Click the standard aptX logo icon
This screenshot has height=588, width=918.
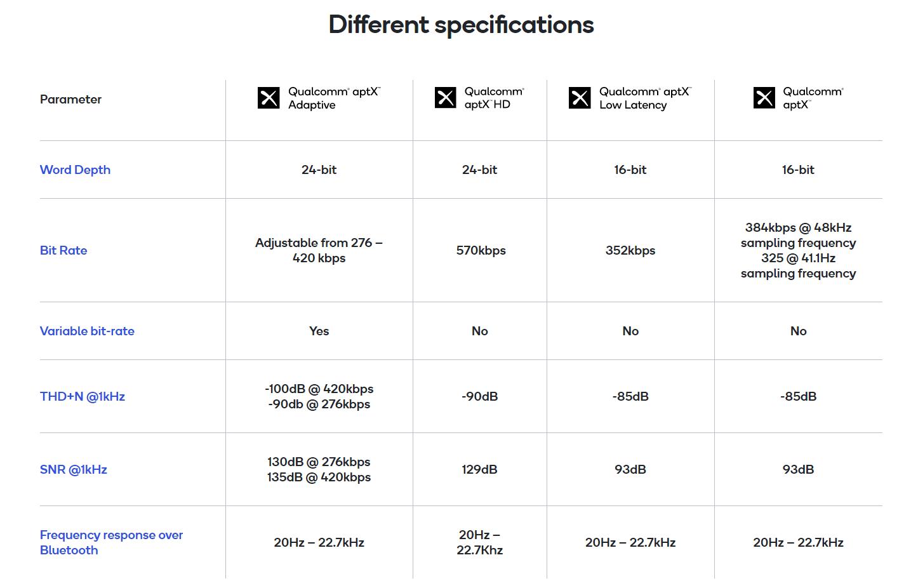[x=764, y=98]
